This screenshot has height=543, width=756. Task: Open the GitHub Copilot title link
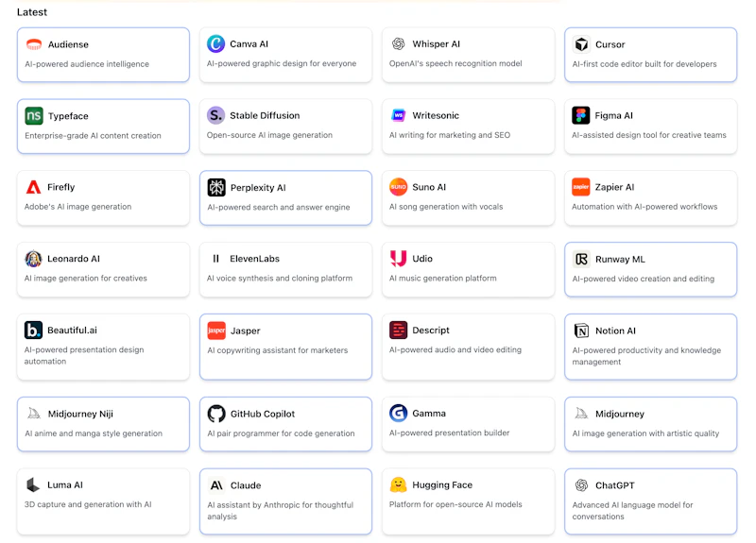point(263,414)
